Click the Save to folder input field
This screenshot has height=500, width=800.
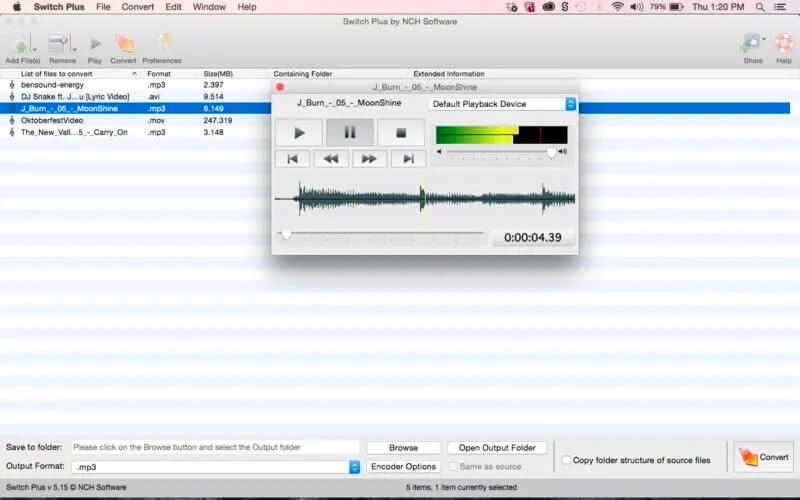pyautogui.click(x=215, y=447)
